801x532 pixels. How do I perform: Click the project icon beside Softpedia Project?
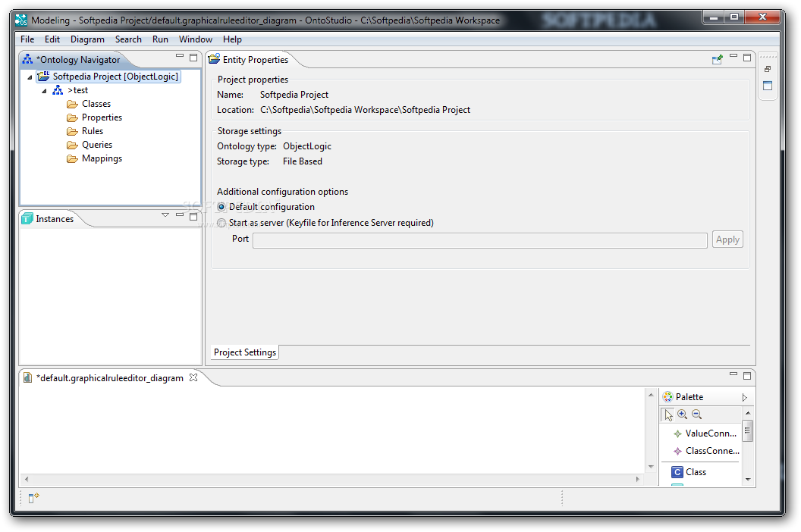tap(44, 77)
